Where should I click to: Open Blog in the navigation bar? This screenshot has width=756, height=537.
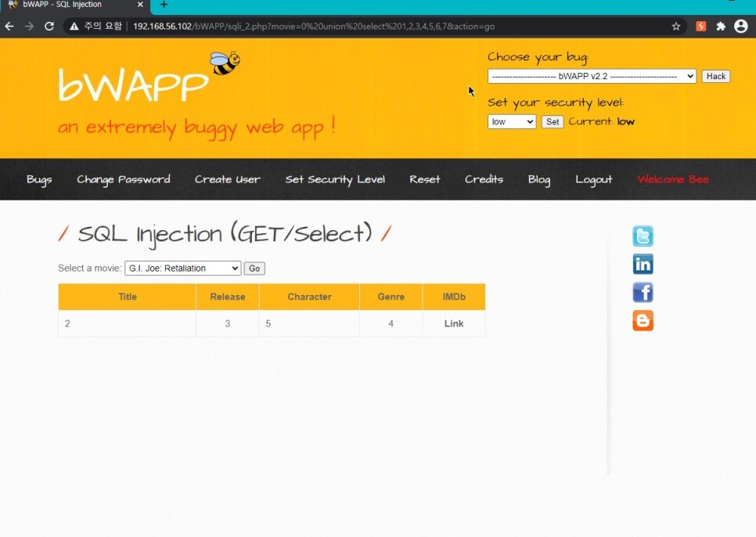coord(539,180)
